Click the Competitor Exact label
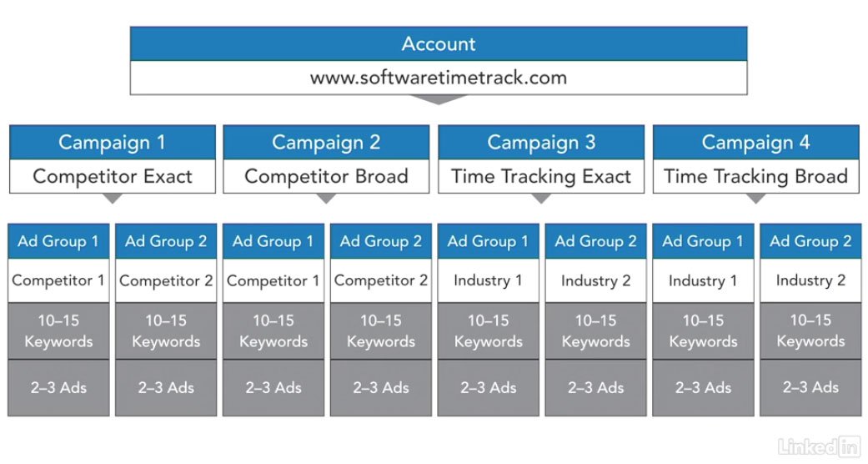 coord(112,176)
